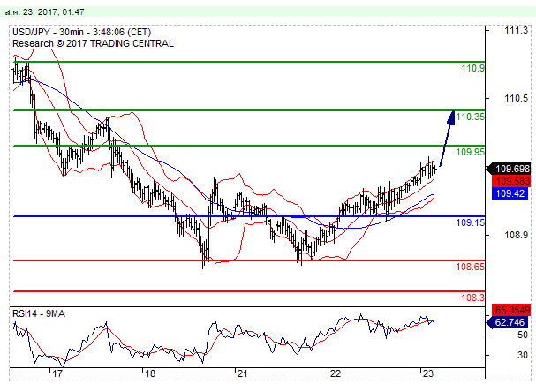The image size is (536, 392).
Task: Click the Research © 2017 TRADING CENTRAL credit
Action: pyautogui.click(x=93, y=44)
